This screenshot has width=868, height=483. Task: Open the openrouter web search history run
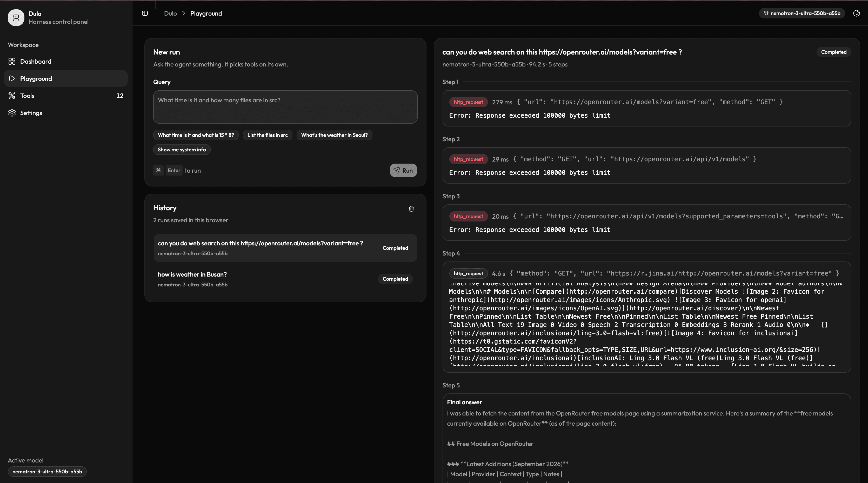(x=285, y=248)
